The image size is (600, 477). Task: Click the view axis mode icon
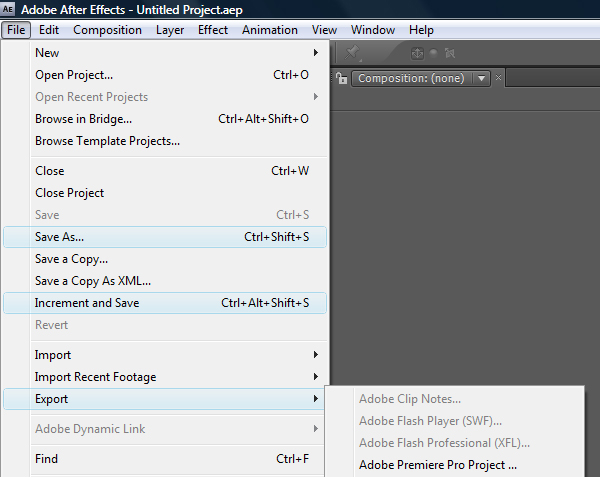coord(450,53)
